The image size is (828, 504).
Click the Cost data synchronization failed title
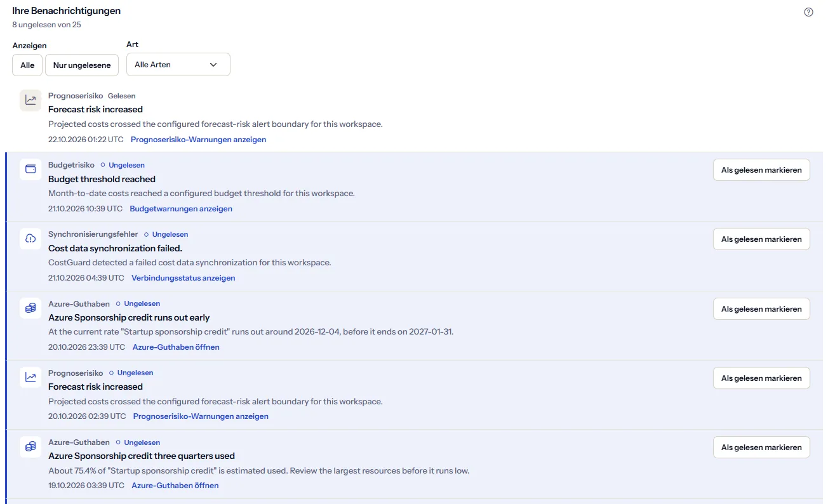pyautogui.click(x=115, y=248)
